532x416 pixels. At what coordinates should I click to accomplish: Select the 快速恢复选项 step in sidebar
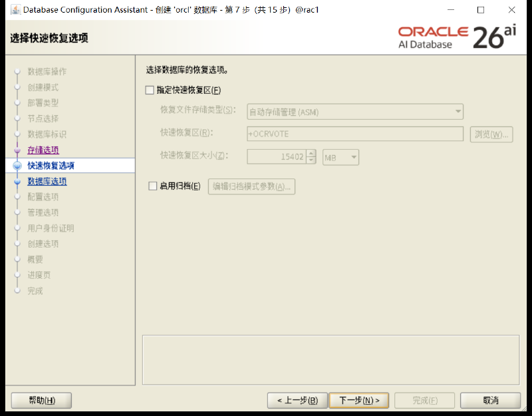click(x=51, y=166)
